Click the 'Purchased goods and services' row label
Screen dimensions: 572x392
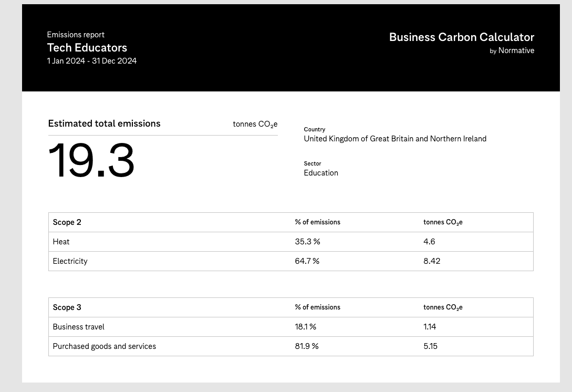pos(105,346)
